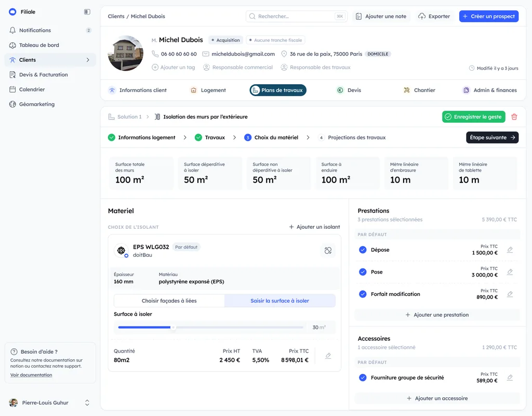Edit the Forfait modification price with the pencil

click(x=510, y=294)
